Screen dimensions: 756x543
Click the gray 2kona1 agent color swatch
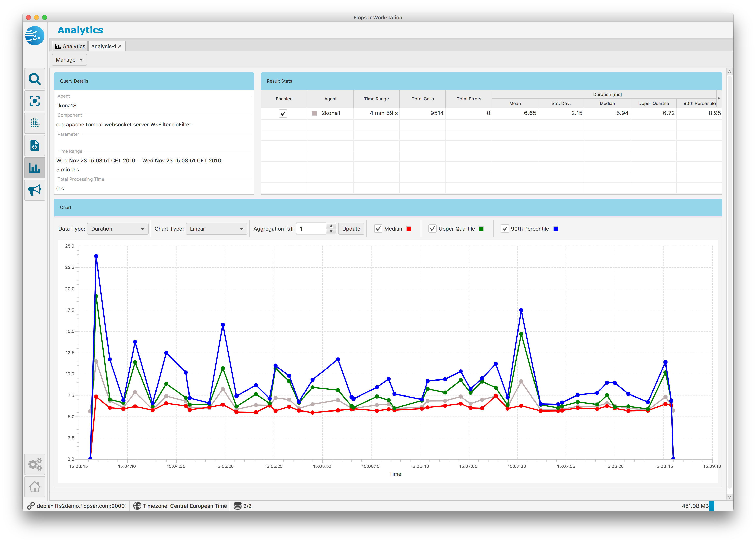coord(314,113)
